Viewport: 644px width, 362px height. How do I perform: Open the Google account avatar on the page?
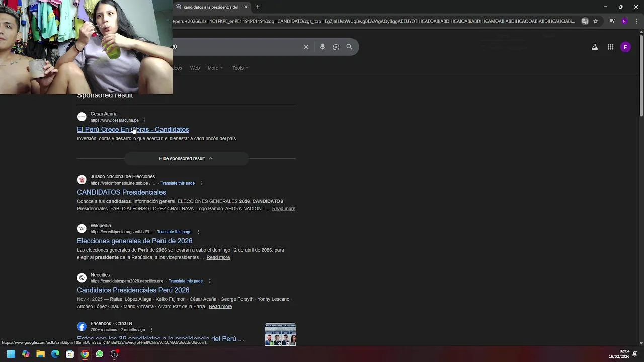[x=625, y=47]
